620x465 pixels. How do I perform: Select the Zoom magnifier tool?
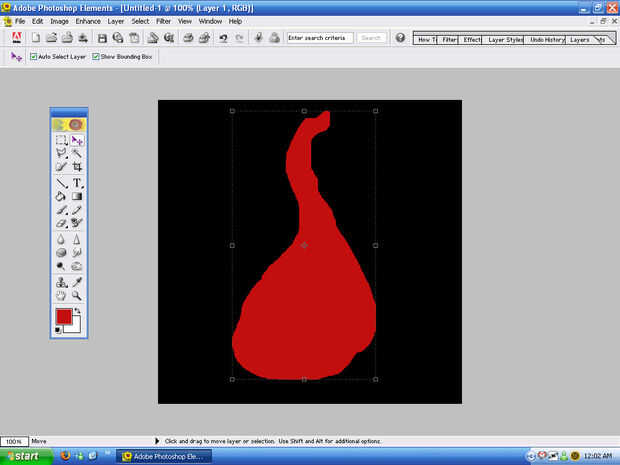coord(77,296)
